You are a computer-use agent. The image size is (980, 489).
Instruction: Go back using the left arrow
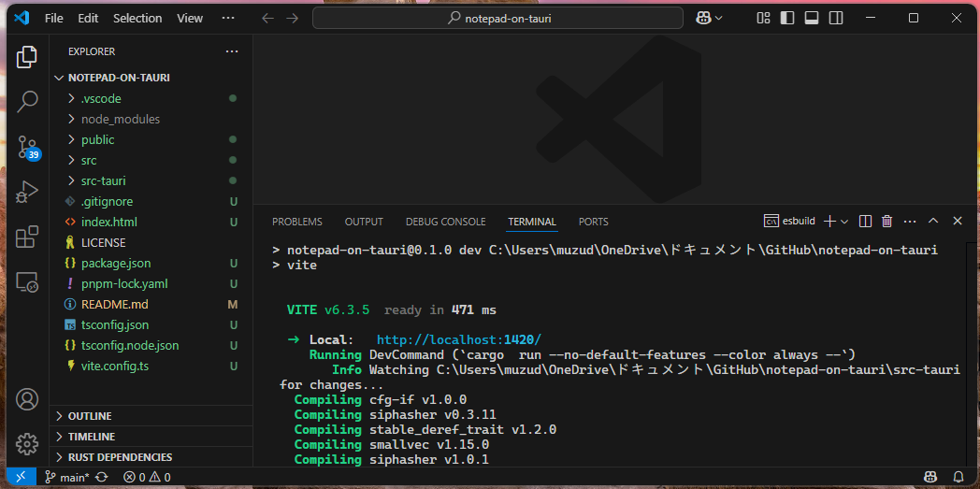click(x=268, y=18)
